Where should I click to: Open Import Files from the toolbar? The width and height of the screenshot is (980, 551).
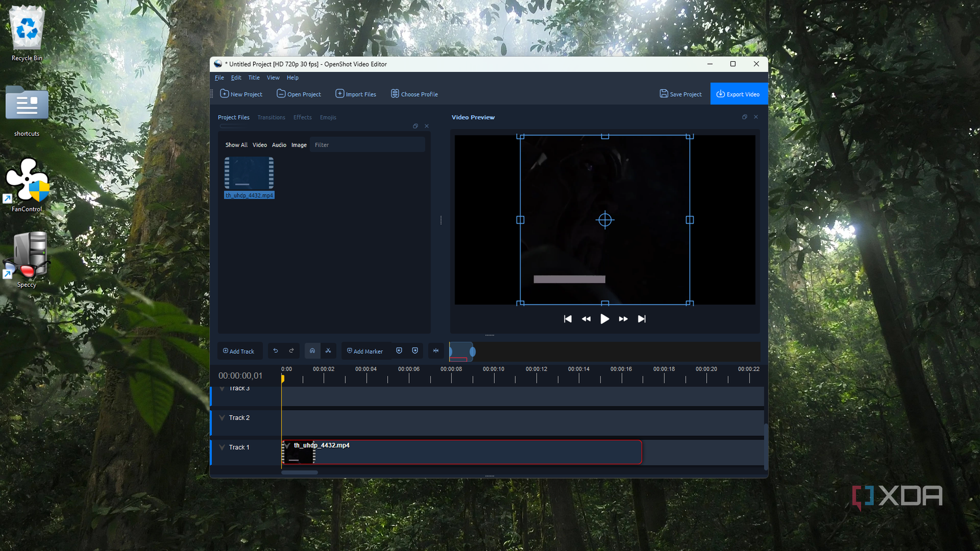(x=356, y=94)
